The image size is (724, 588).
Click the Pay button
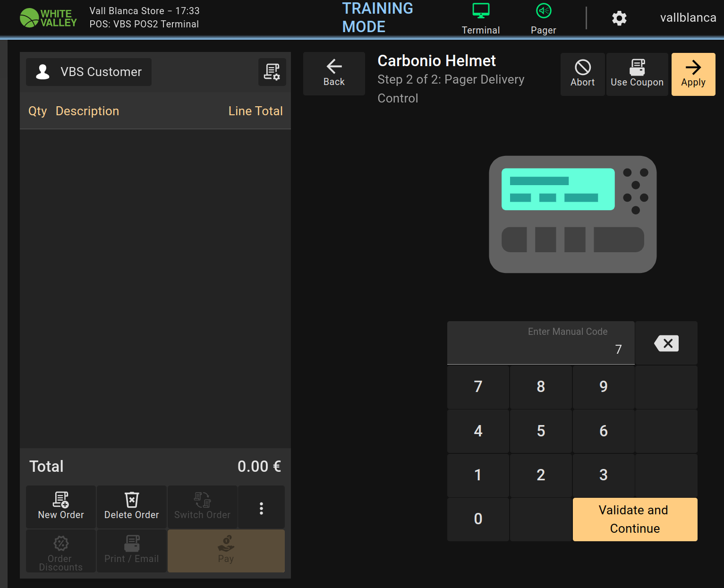pos(226,551)
